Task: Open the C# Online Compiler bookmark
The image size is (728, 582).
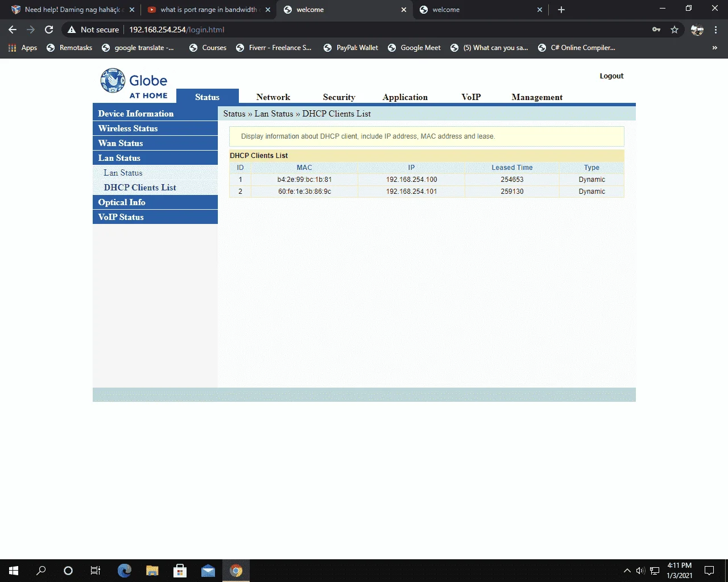Action: (577, 48)
